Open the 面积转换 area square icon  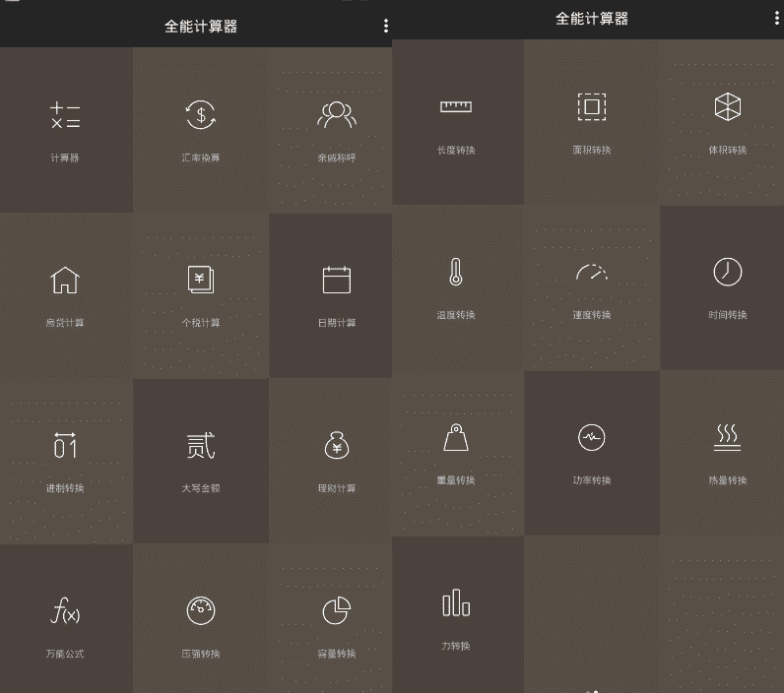[592, 106]
